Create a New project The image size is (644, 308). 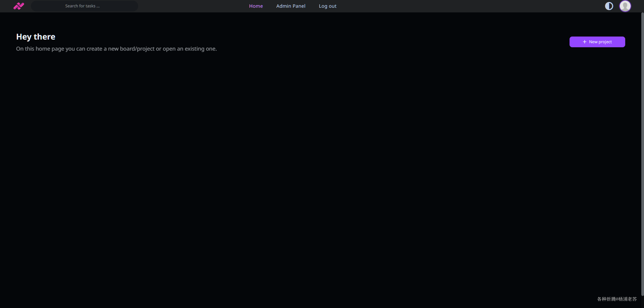(x=597, y=42)
